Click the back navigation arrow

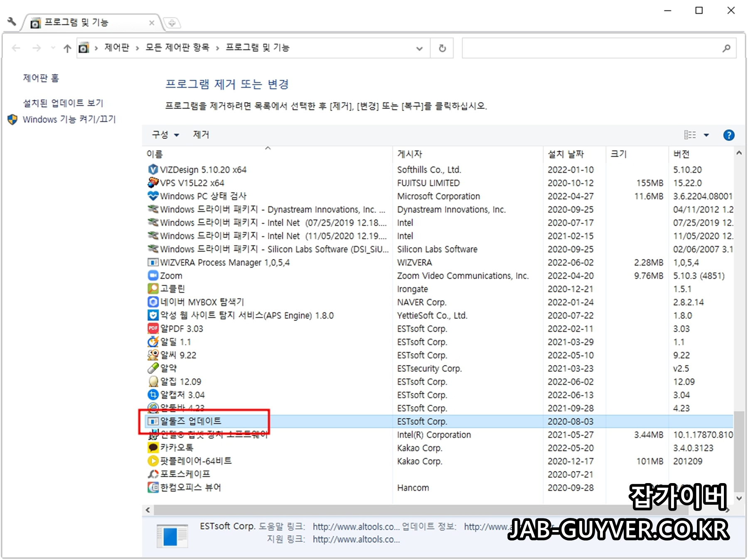click(16, 48)
